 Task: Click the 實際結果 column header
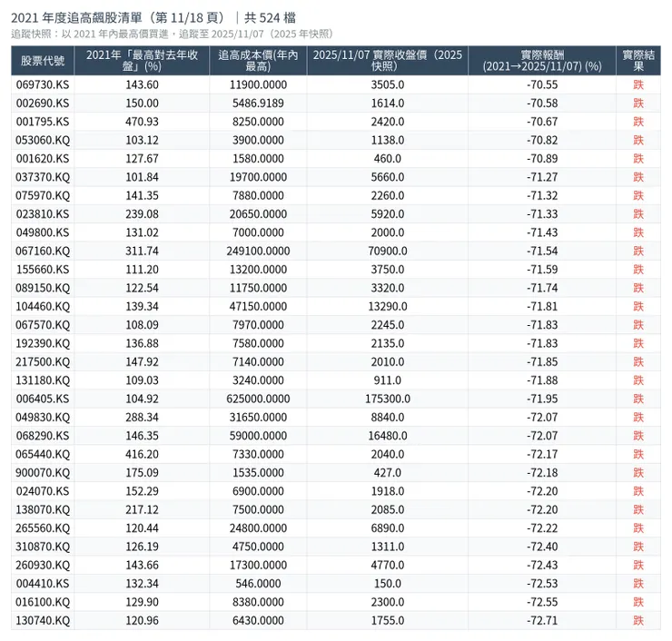(x=638, y=61)
